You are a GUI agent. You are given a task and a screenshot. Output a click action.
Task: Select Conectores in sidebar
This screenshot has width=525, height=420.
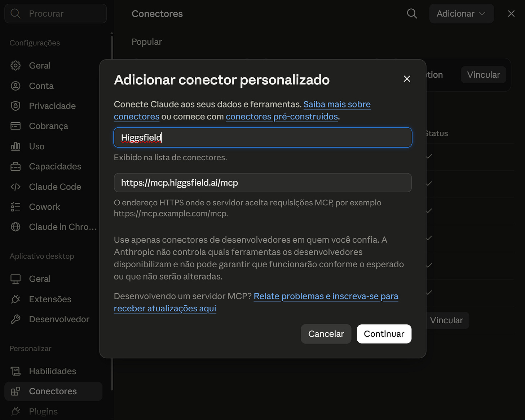point(53,391)
